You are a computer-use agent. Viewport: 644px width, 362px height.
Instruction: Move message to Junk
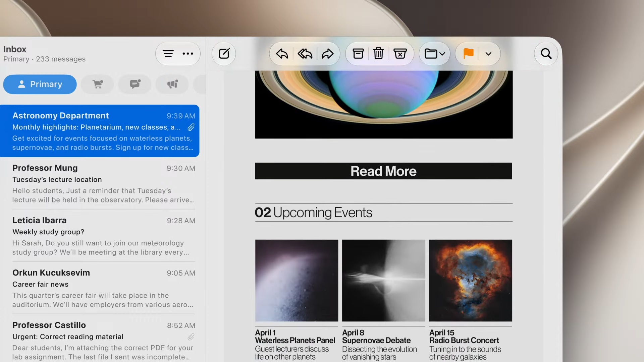coord(400,54)
